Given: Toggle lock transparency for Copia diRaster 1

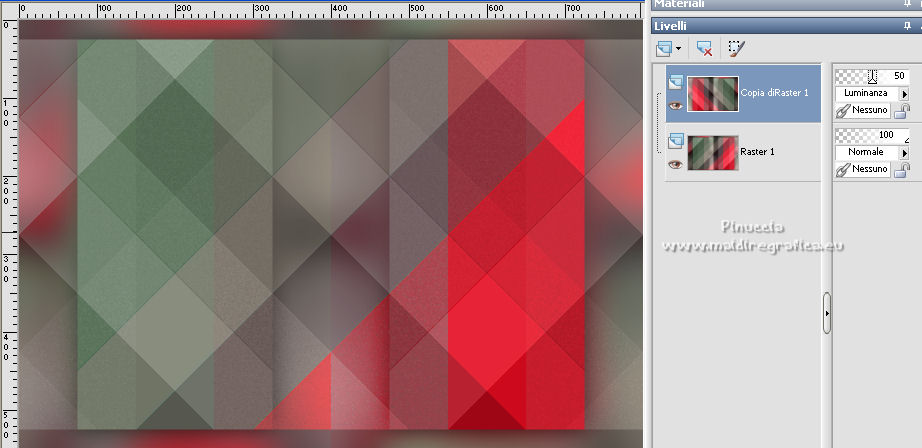Looking at the screenshot, I should (901, 111).
